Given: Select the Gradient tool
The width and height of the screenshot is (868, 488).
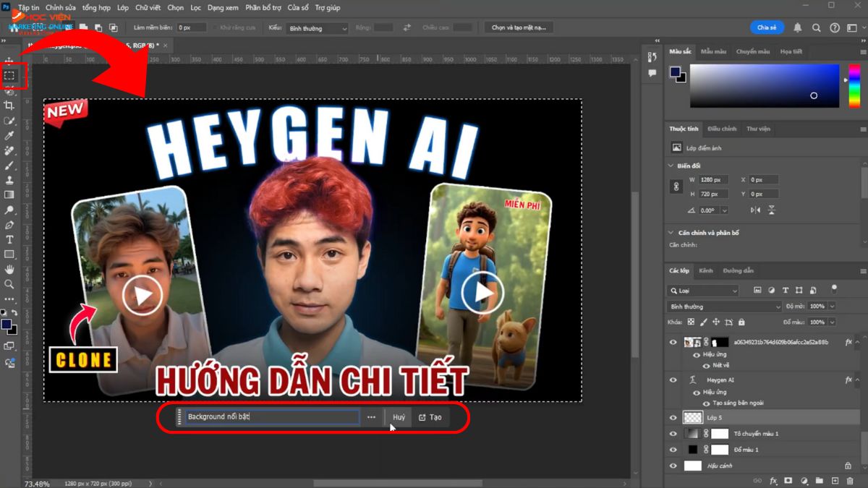Looking at the screenshot, I should [x=9, y=194].
